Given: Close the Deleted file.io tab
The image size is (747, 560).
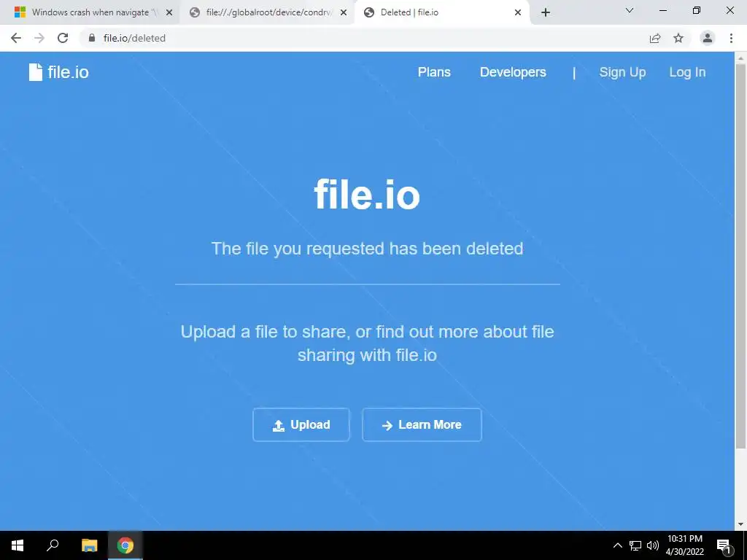Looking at the screenshot, I should click(x=518, y=12).
